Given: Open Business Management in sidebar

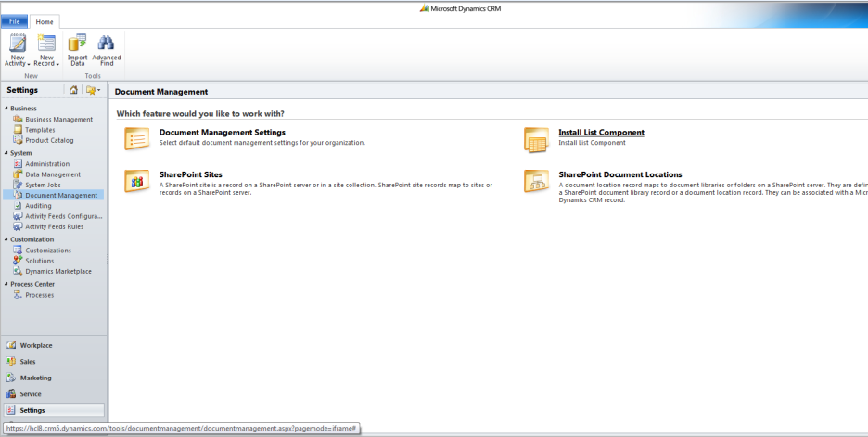Looking at the screenshot, I should coord(58,119).
